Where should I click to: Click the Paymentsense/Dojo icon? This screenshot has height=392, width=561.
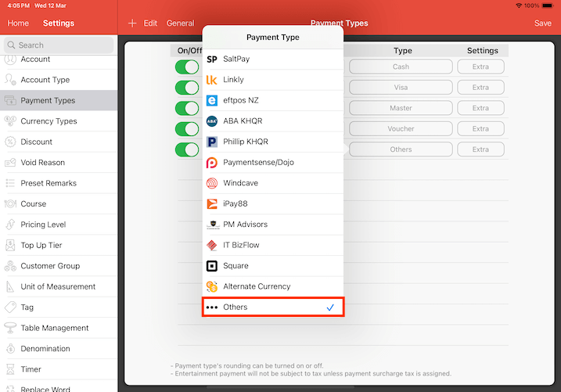pyautogui.click(x=211, y=163)
